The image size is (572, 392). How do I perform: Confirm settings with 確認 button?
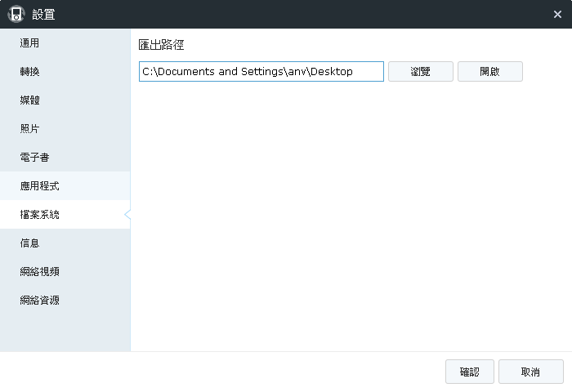click(470, 372)
